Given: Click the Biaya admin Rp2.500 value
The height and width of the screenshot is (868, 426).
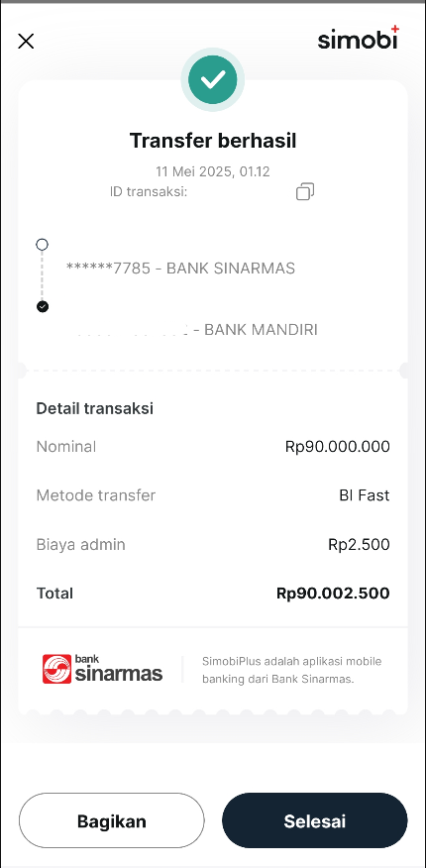Looking at the screenshot, I should pyautogui.click(x=359, y=545).
